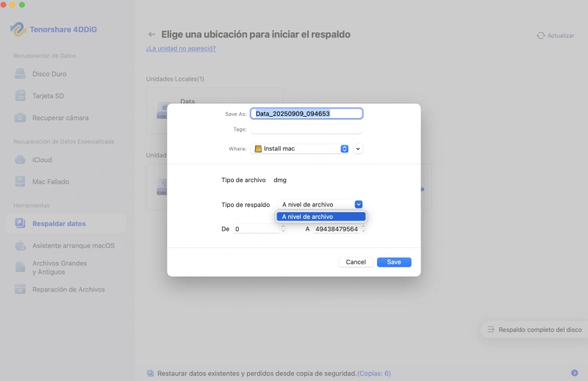Click the Respaldar datos icon
Viewport: 588px width, 381px height.
[x=20, y=224]
